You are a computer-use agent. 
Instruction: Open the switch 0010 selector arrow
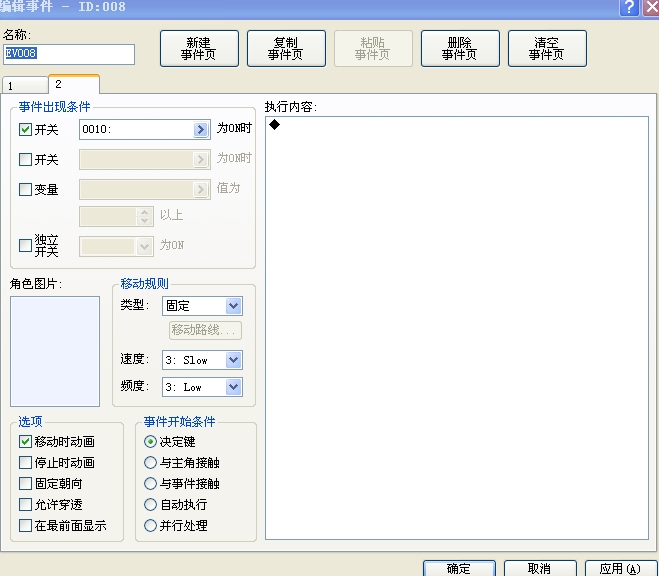pos(201,129)
